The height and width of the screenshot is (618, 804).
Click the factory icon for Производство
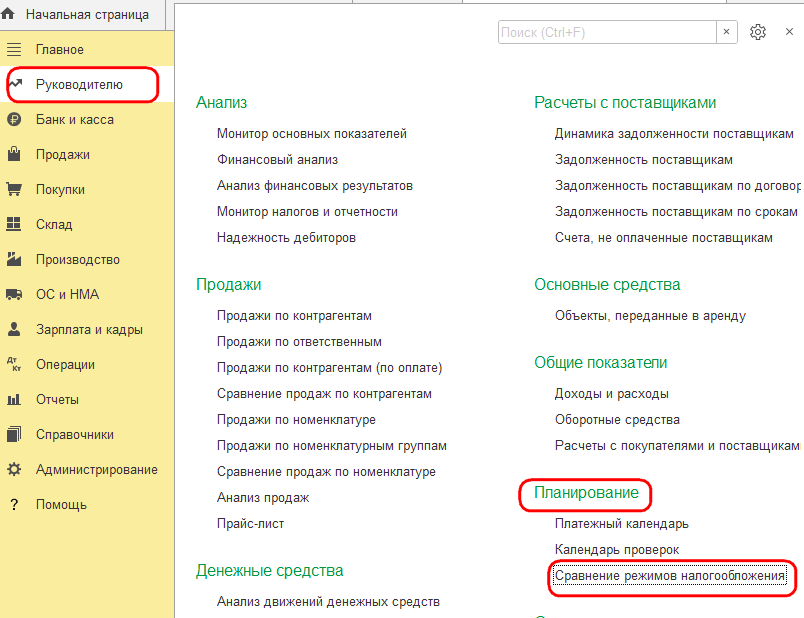(14, 259)
